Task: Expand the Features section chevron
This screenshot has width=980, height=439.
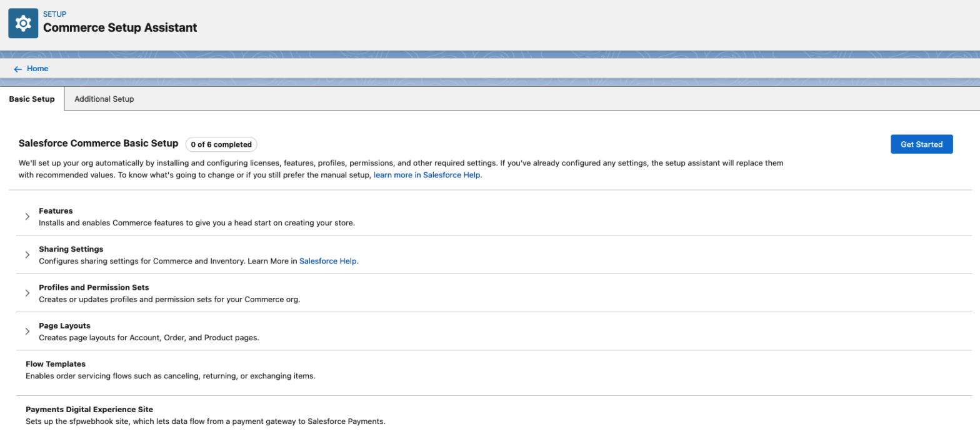Action: click(27, 216)
